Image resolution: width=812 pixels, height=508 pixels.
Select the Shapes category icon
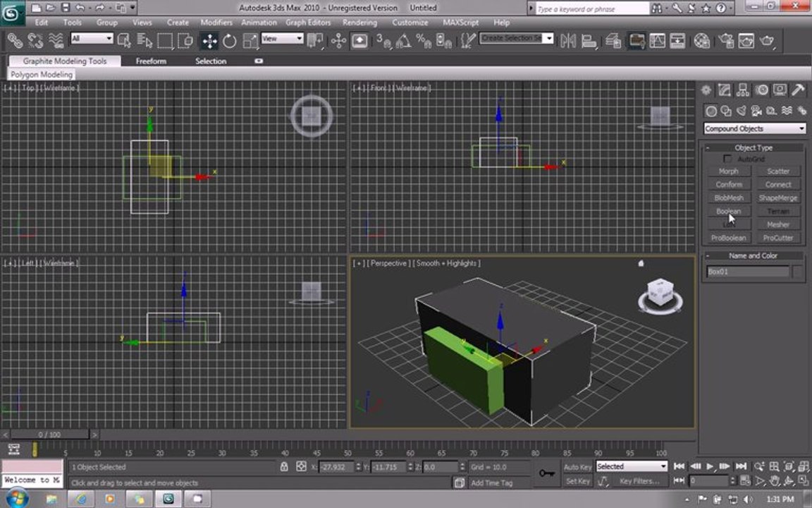click(x=726, y=110)
